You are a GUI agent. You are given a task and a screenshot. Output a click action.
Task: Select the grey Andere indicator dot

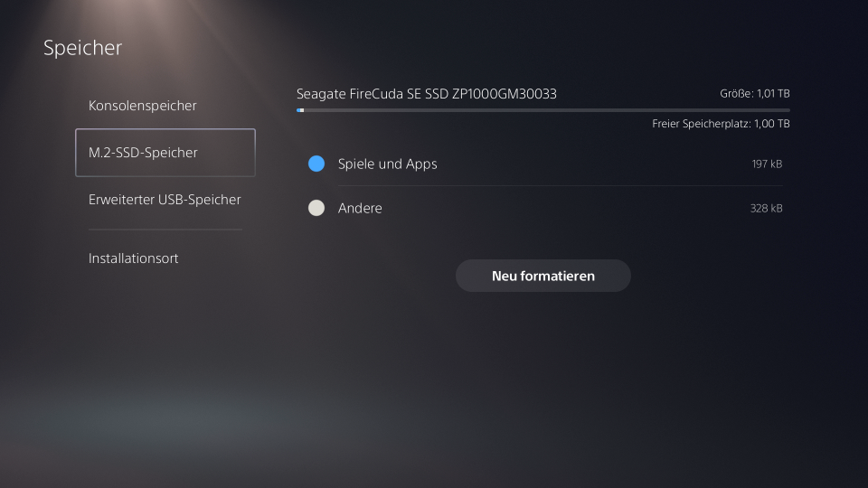316,208
